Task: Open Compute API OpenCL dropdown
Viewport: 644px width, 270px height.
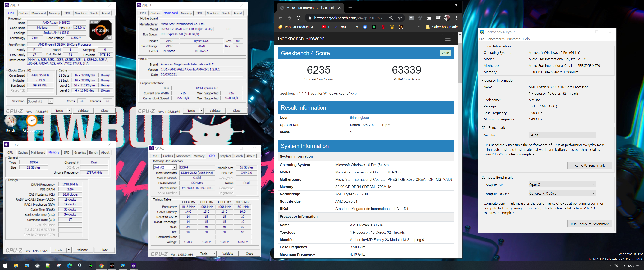Action: click(x=562, y=184)
